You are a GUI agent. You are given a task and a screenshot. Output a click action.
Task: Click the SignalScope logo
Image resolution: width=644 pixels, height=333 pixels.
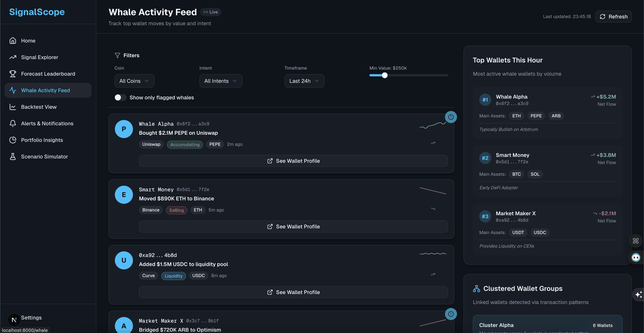[x=37, y=12]
